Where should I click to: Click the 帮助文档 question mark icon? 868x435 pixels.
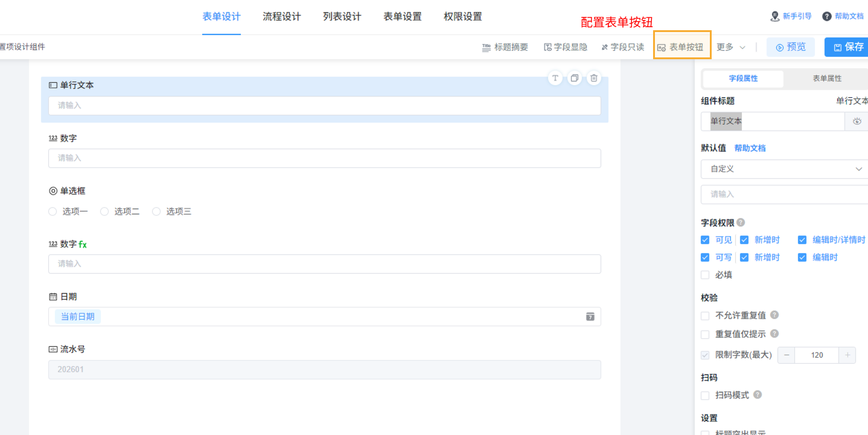[x=827, y=16]
